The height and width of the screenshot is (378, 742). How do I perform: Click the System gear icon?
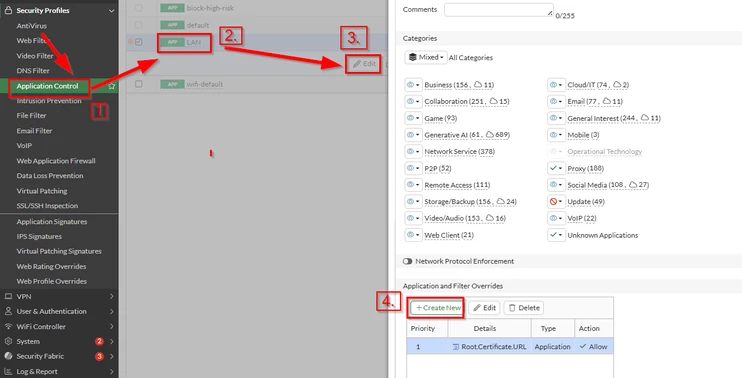coord(8,341)
